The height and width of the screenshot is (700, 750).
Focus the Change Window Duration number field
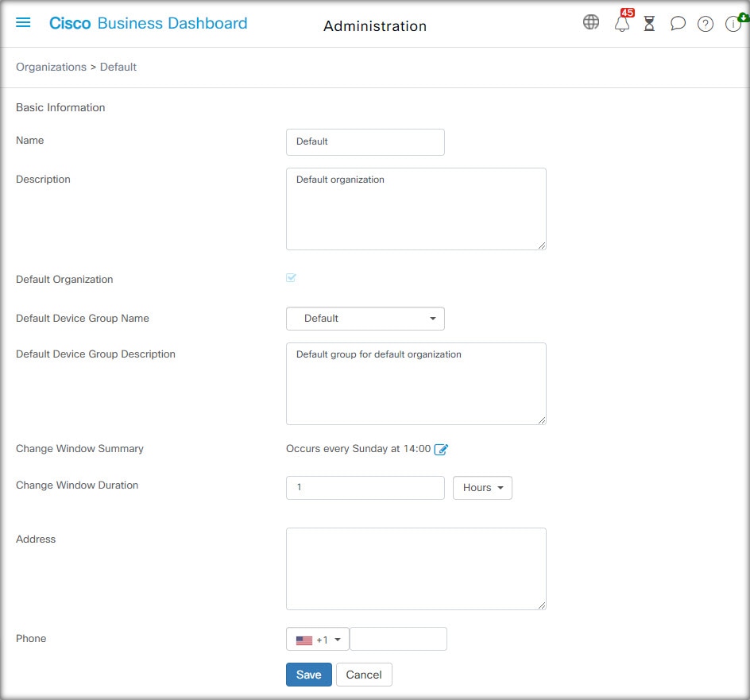point(365,488)
